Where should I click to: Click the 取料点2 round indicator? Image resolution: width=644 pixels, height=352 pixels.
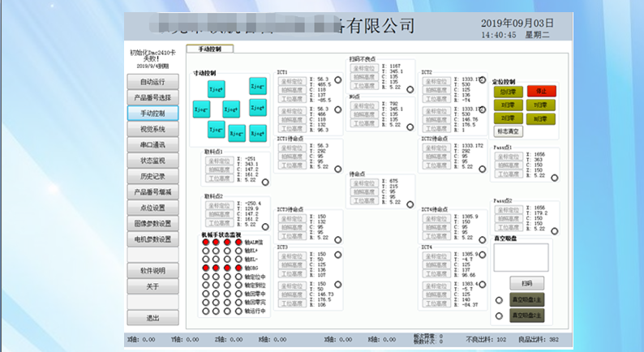(265, 227)
